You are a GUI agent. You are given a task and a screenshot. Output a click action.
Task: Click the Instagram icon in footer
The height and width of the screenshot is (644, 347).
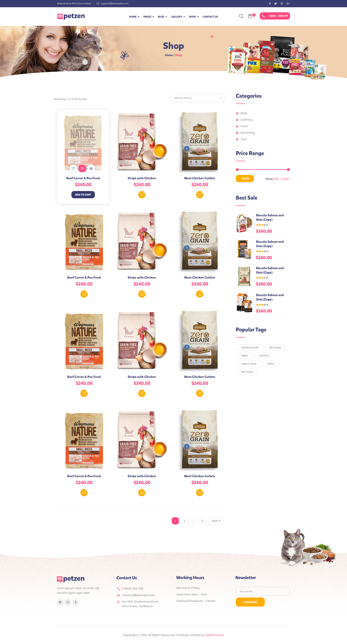click(68, 602)
